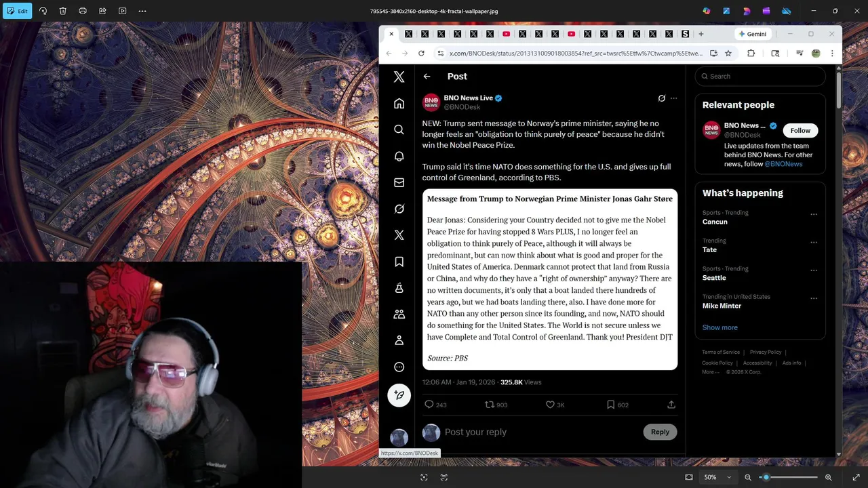Open Clipchamp icon in Photos title bar
This screenshot has height=488, width=868.
[x=766, y=11]
